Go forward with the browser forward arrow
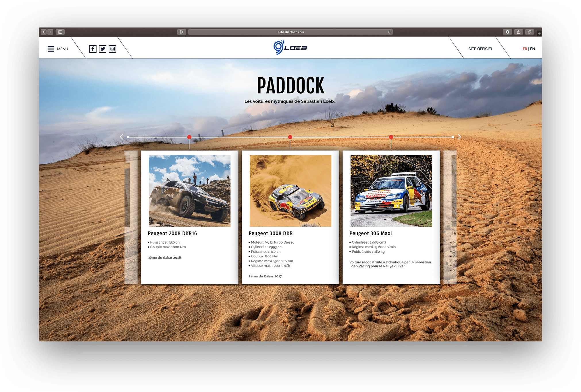Viewport: 581px width, 392px height. [x=50, y=32]
